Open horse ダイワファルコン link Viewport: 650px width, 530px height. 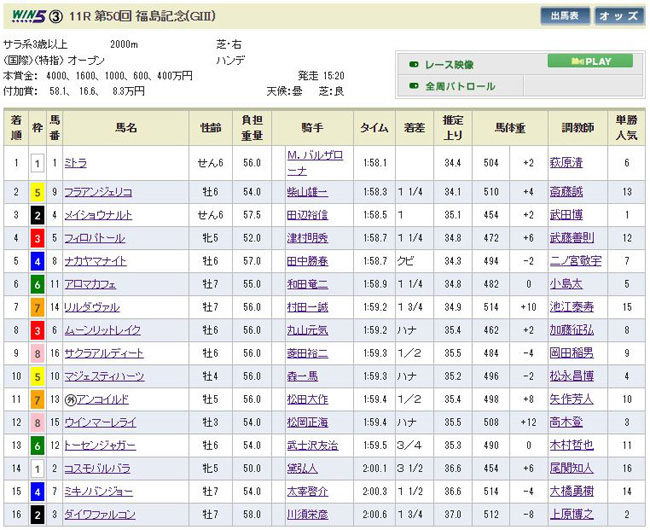(x=98, y=514)
